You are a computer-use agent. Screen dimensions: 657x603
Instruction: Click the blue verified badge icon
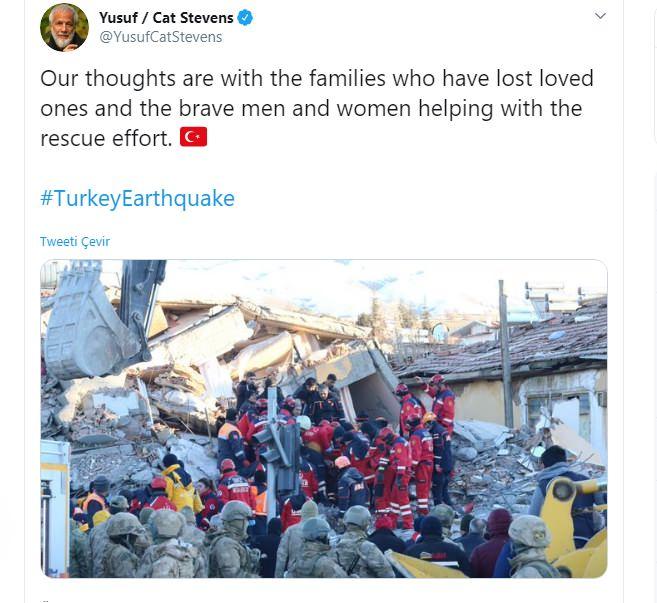245,18
